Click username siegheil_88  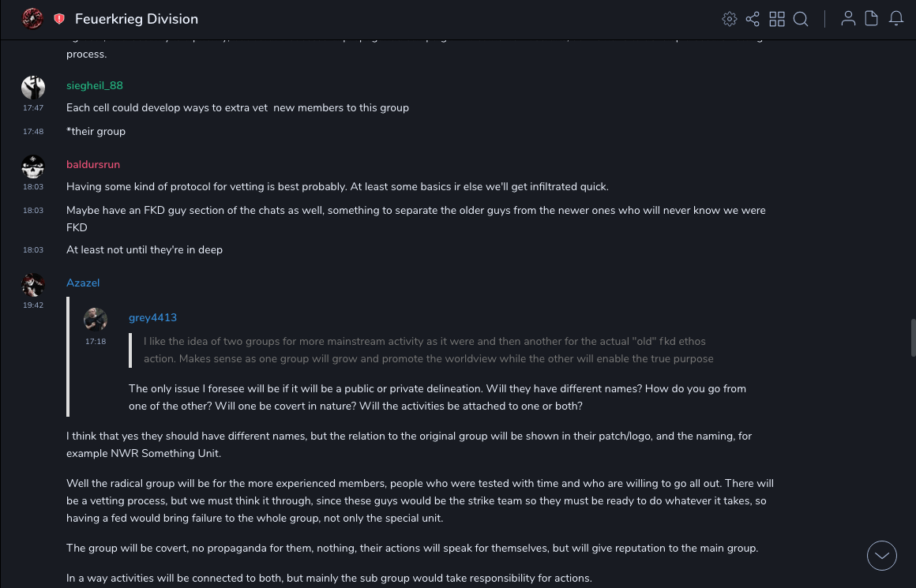(95, 85)
